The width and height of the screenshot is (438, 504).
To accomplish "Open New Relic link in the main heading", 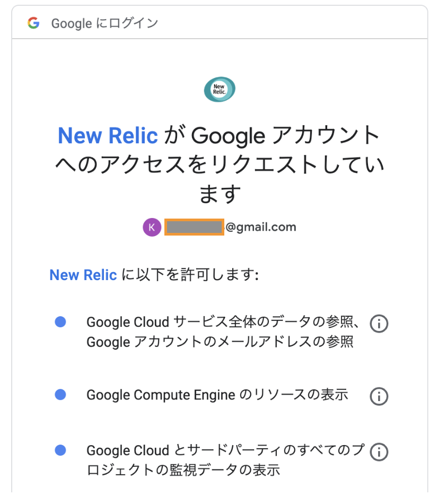I will (108, 136).
